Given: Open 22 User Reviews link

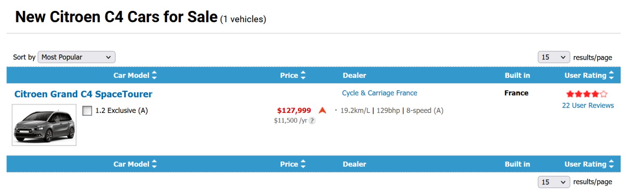Looking at the screenshot, I should [588, 106].
